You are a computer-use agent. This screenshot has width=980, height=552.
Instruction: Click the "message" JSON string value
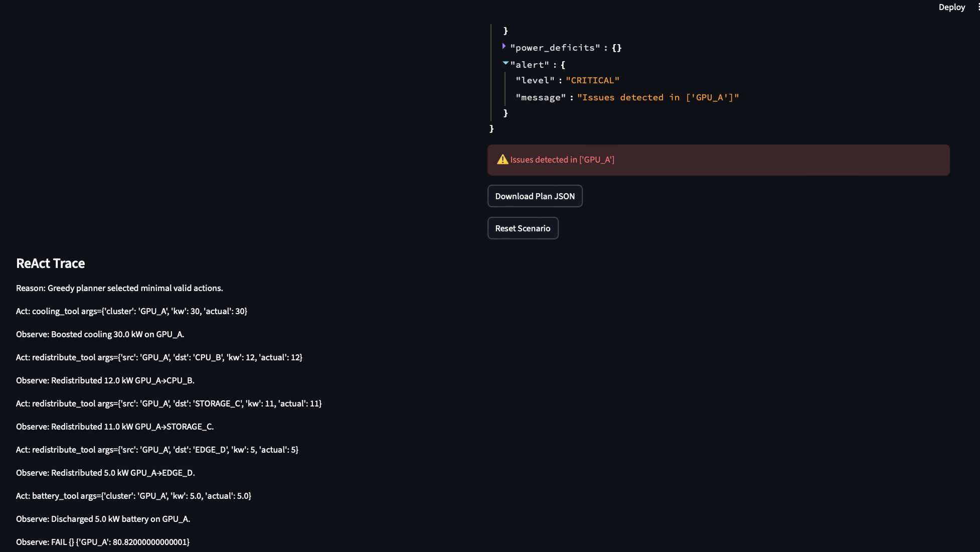click(658, 98)
